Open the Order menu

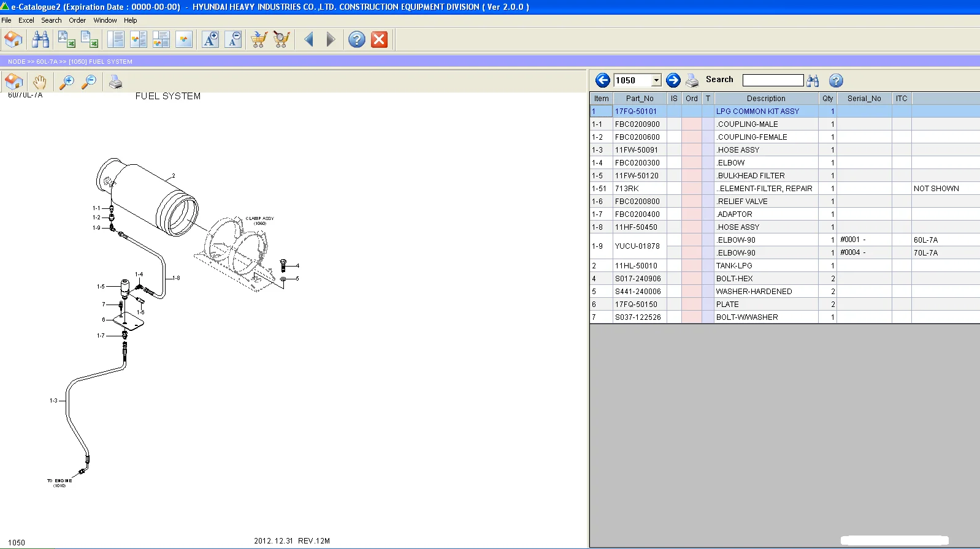pyautogui.click(x=77, y=20)
